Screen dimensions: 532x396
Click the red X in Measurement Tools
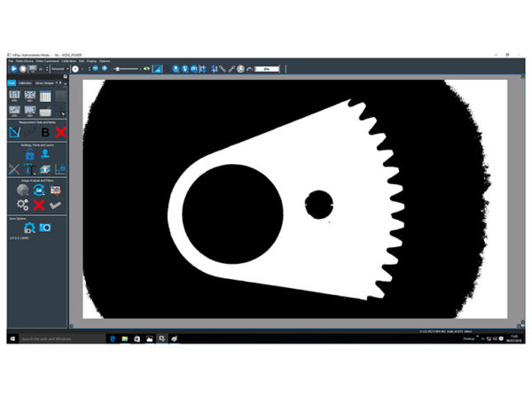click(60, 132)
